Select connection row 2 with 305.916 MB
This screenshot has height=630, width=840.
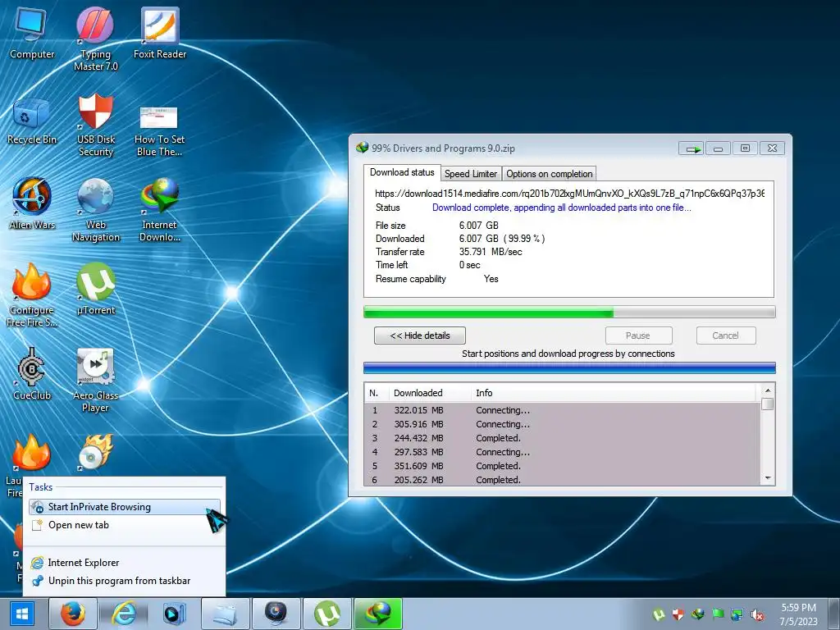pos(562,424)
